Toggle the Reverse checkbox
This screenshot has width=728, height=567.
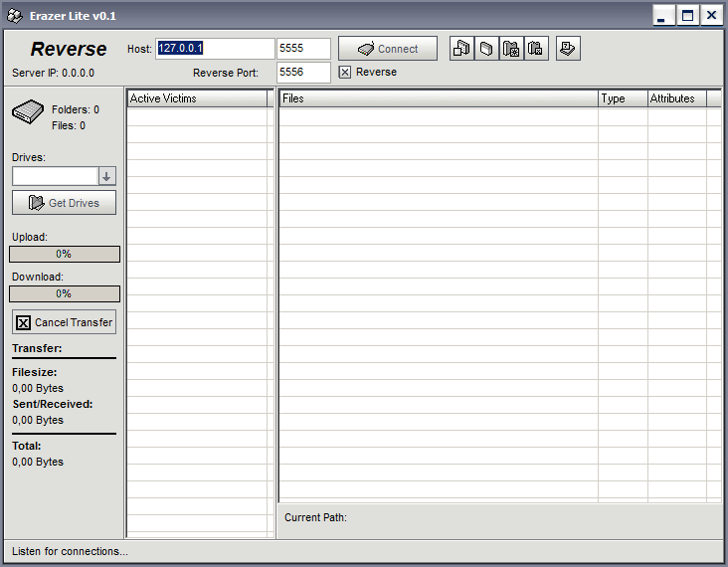pos(345,73)
